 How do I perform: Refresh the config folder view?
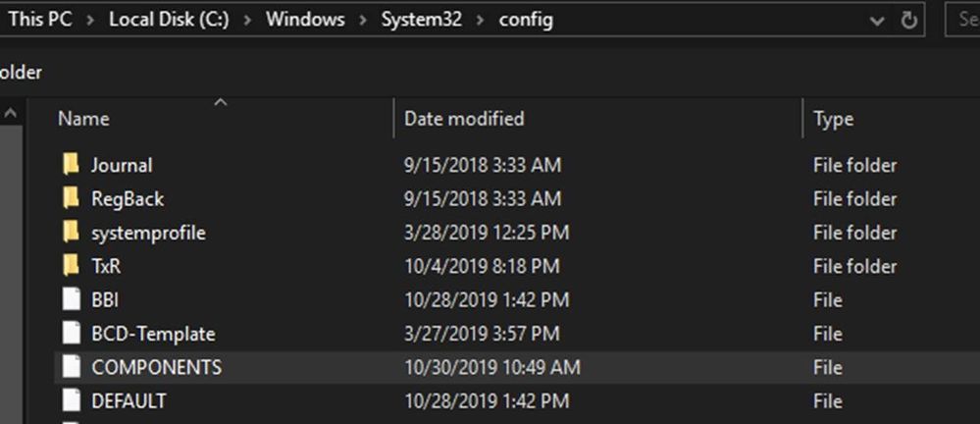908,21
